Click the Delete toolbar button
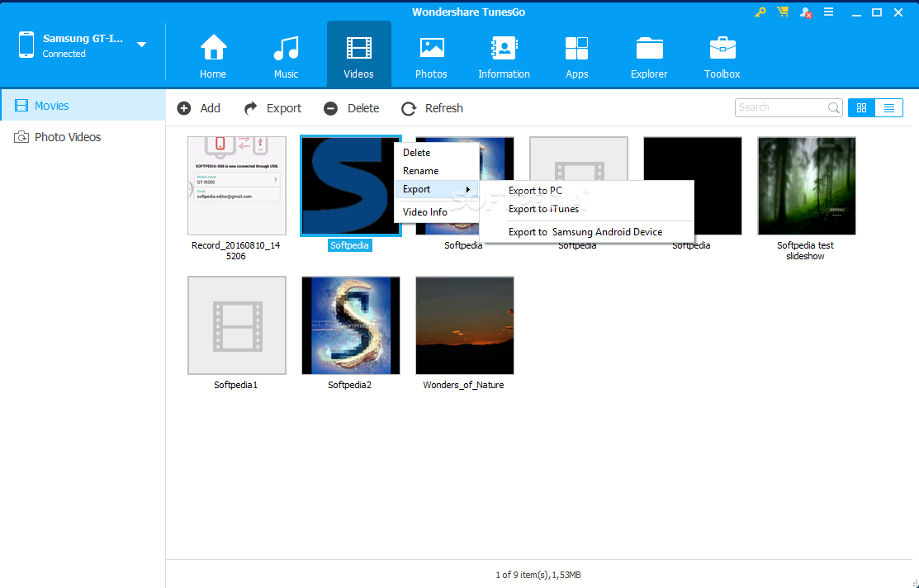This screenshot has height=588, width=919. click(x=351, y=108)
